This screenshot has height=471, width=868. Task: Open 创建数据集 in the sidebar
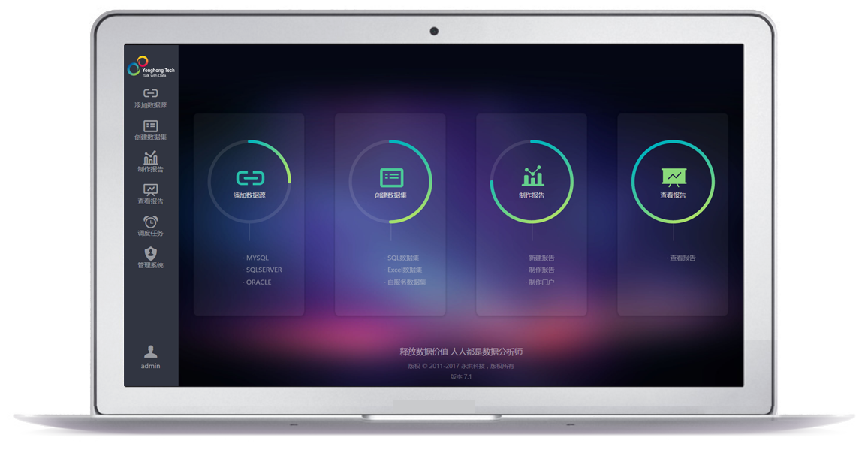point(151,131)
